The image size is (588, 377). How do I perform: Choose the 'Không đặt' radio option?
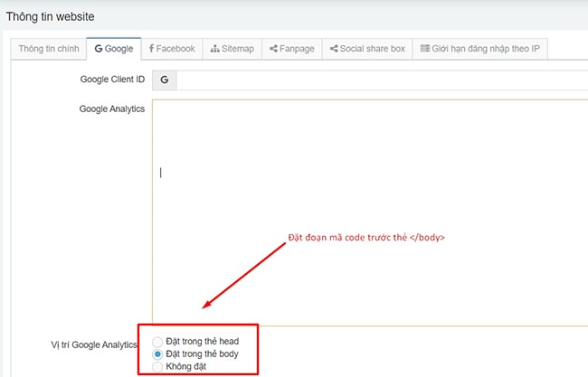158,365
